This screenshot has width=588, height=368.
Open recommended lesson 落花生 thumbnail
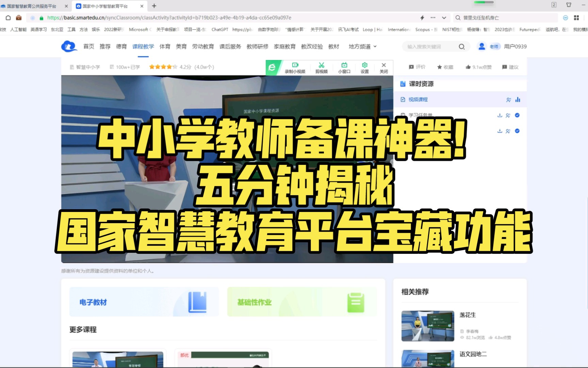click(428, 326)
